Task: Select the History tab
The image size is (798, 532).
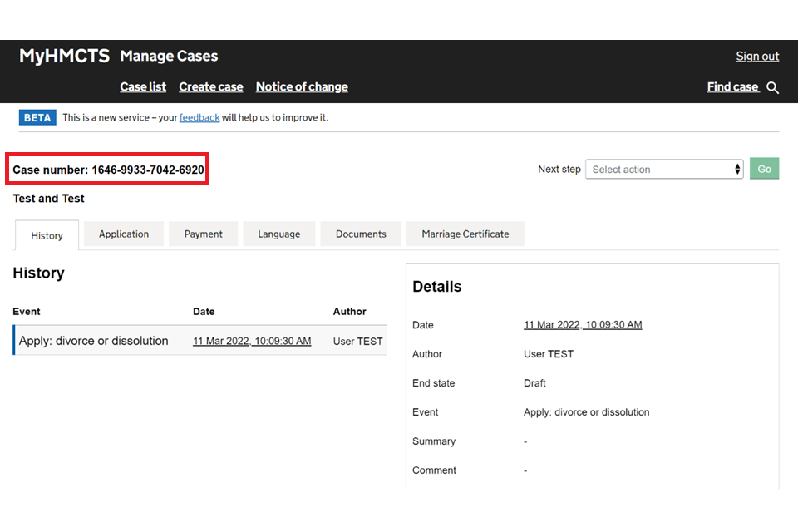Action: [x=47, y=235]
